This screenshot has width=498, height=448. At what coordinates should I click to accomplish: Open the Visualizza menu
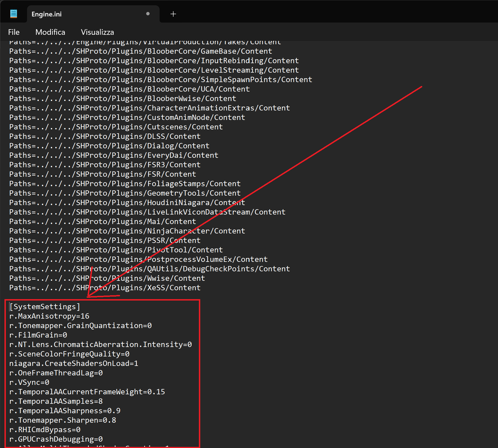(97, 32)
